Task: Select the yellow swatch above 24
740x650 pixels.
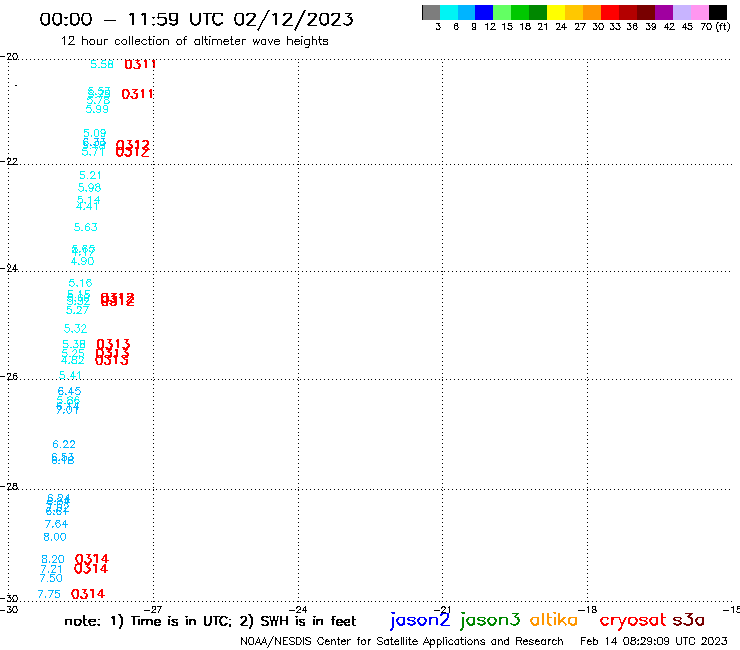Action: pos(556,12)
